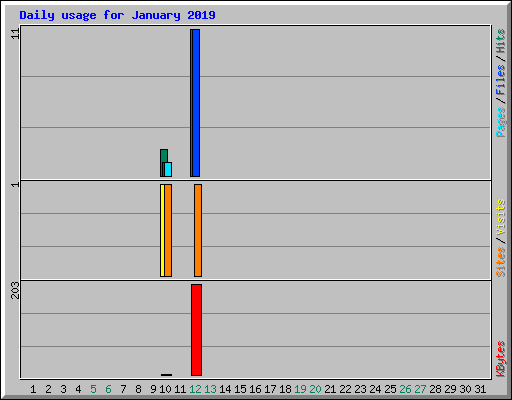This screenshot has height=400, width=512.
Task: Click day label '3' on x-axis
Action: (x=63, y=389)
